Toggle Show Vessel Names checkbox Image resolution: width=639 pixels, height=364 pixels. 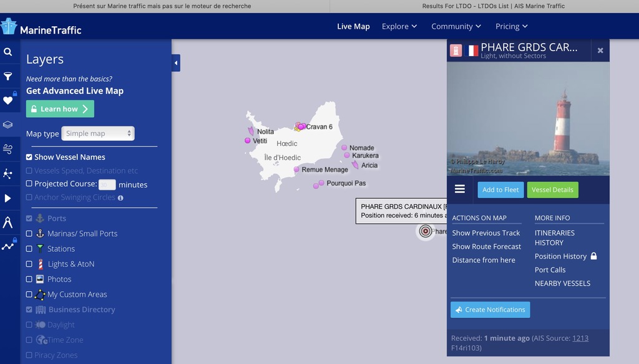(x=29, y=157)
